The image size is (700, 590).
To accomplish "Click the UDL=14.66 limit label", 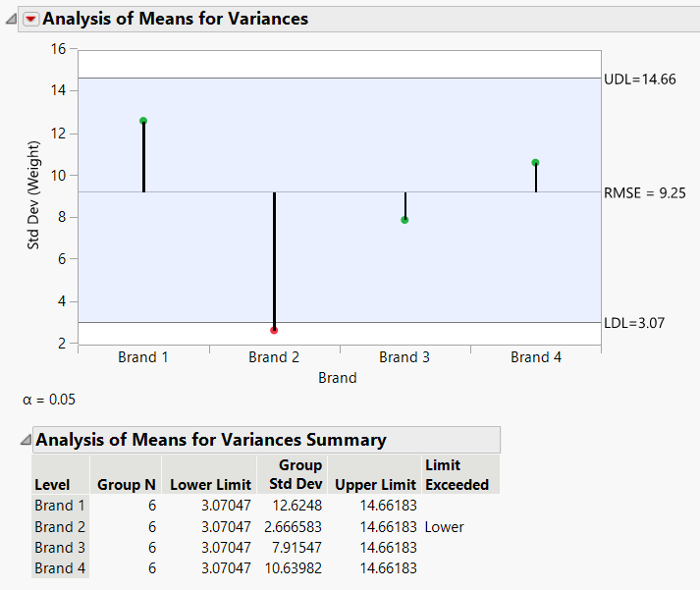I will (x=642, y=79).
